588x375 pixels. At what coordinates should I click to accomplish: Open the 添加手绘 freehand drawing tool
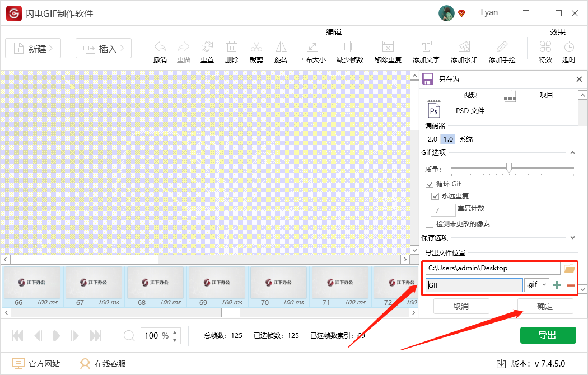tap(502, 47)
